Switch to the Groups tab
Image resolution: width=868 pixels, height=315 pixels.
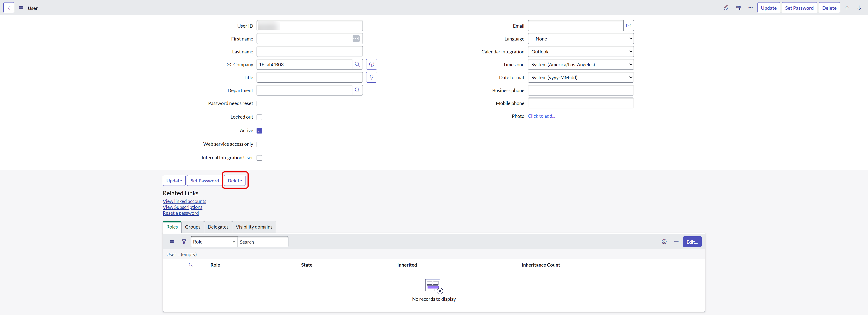[x=192, y=227]
